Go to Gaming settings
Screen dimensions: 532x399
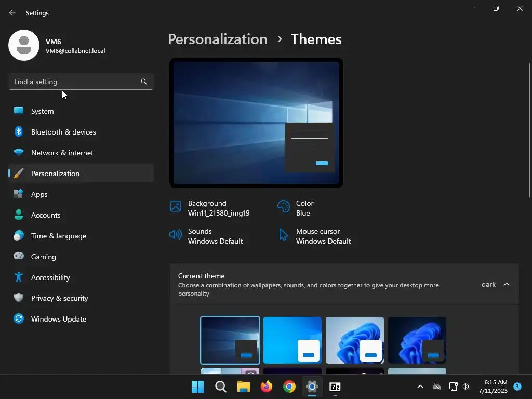[x=81, y=257]
